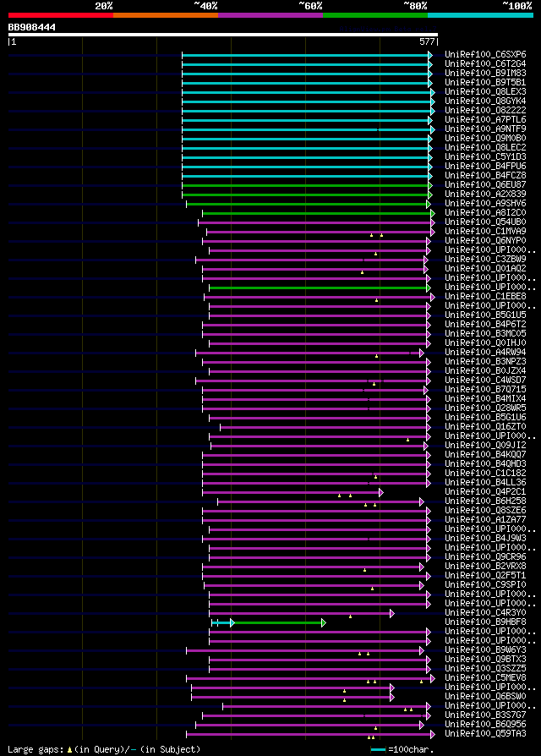The width and height of the screenshot is (541, 756).
Task: Open hit UniRef100_A9NTF9
Action: 485,129
